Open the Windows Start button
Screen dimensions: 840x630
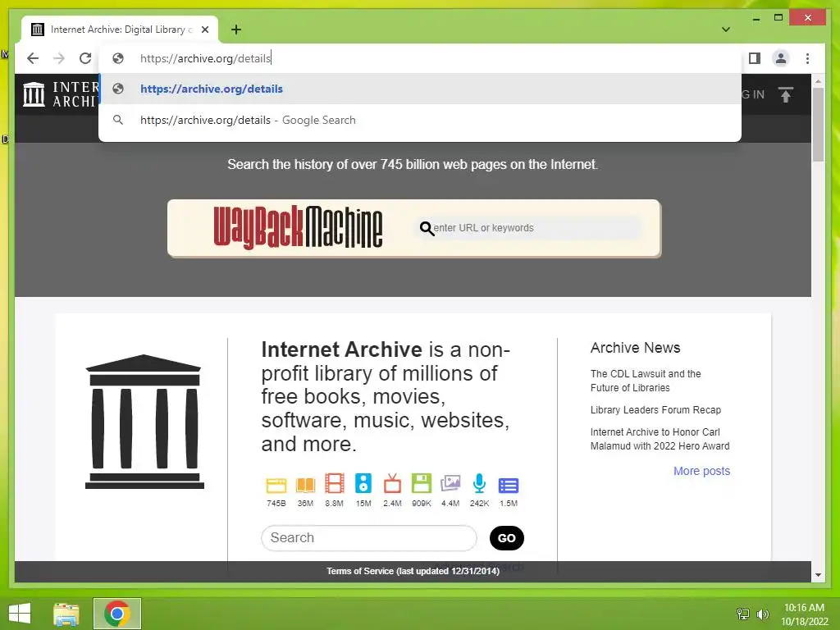click(x=20, y=614)
